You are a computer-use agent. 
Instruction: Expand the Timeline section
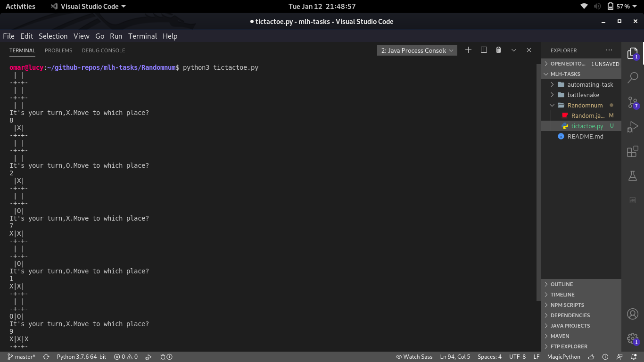coord(581,295)
